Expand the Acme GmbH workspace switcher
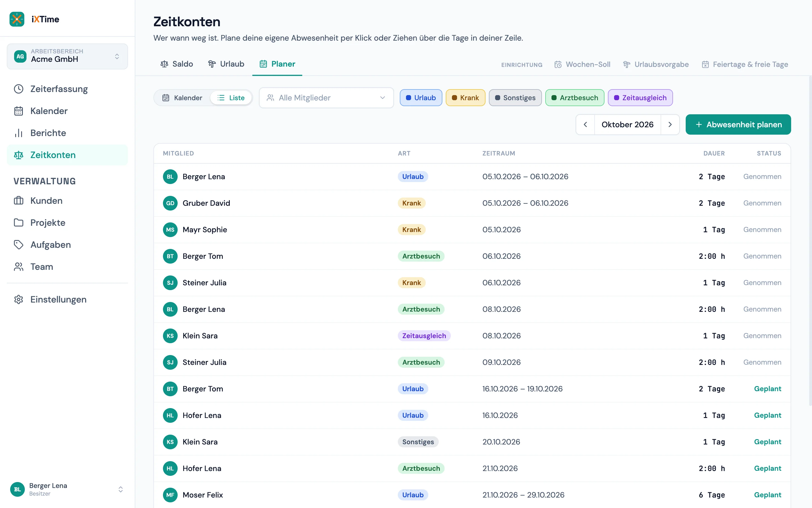 tap(67, 56)
